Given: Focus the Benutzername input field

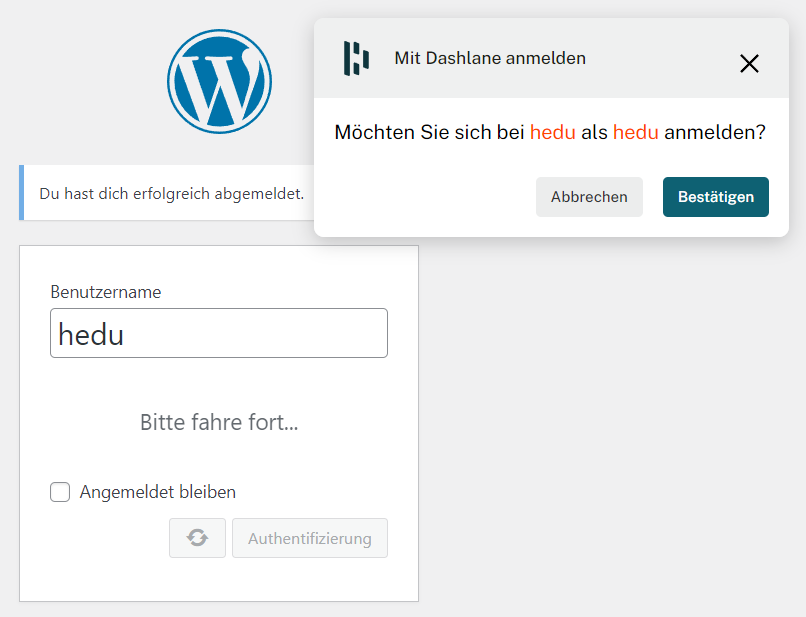Looking at the screenshot, I should 219,333.
